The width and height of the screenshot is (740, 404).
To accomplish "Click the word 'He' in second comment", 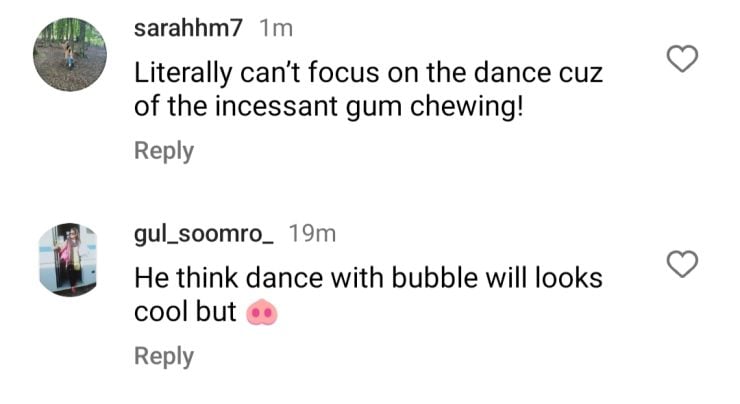I will pyautogui.click(x=151, y=279).
